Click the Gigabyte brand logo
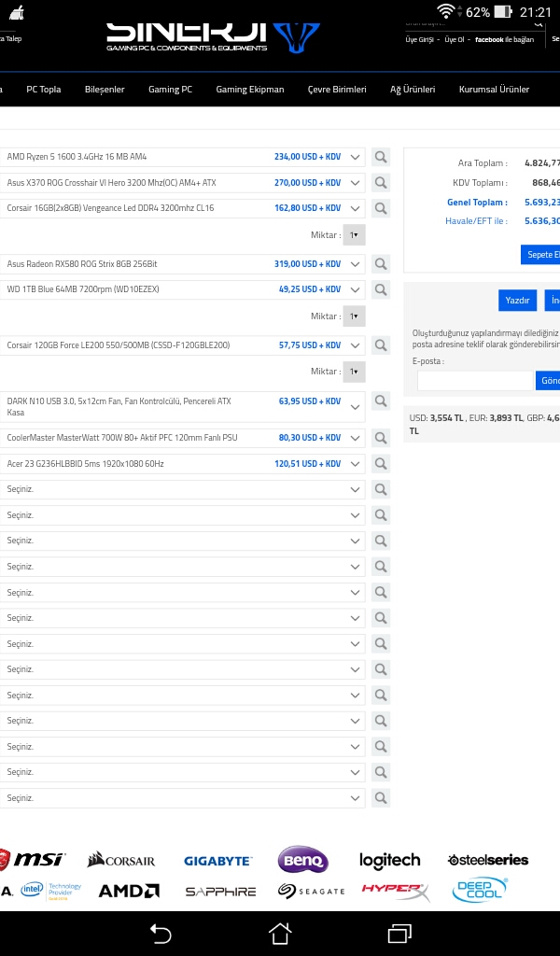The height and width of the screenshot is (956, 560). [217, 861]
